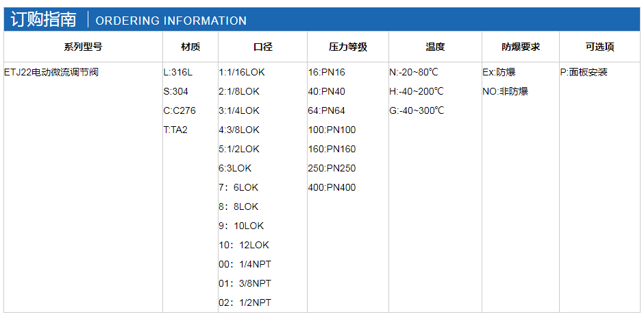This screenshot has width=644, height=321.
Task: Click temperature option H:-40~200℃
Action: (x=417, y=91)
